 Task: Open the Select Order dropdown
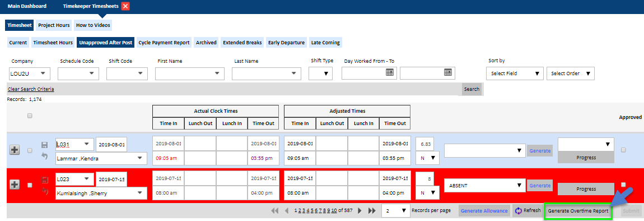point(571,73)
